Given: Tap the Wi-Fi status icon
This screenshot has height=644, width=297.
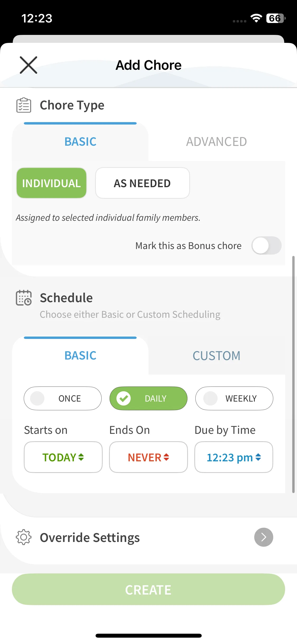Looking at the screenshot, I should (x=256, y=18).
